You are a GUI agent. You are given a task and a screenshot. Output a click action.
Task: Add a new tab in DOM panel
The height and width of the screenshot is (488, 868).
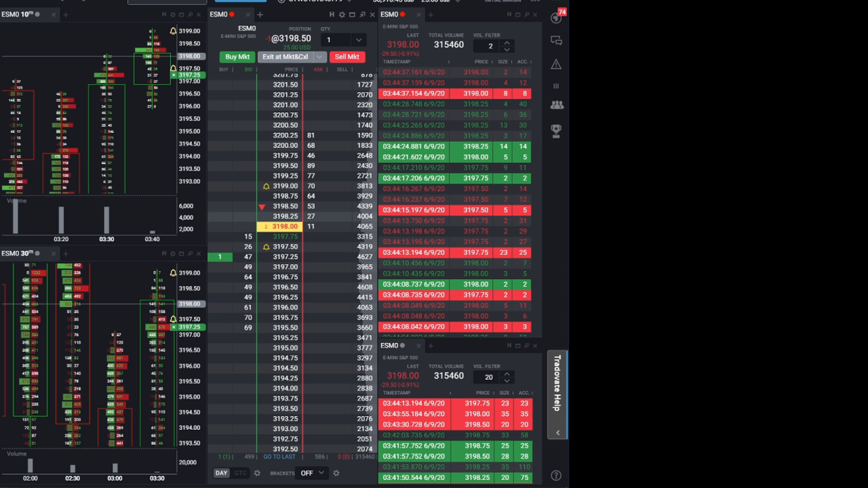(x=260, y=14)
